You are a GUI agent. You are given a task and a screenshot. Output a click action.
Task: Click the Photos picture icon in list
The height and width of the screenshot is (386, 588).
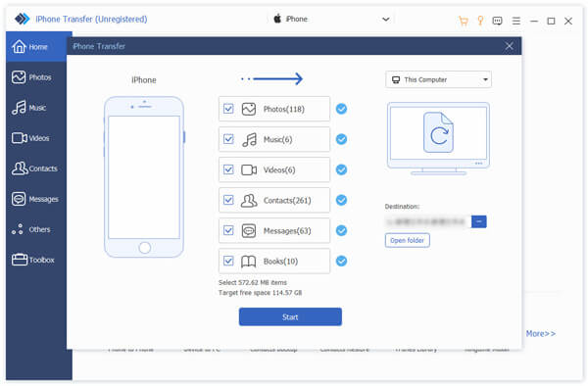tap(249, 109)
